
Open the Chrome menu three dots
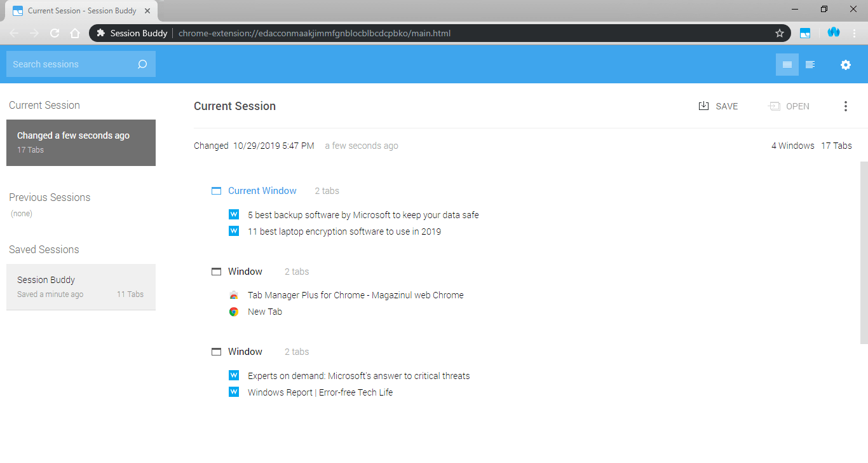(x=855, y=33)
